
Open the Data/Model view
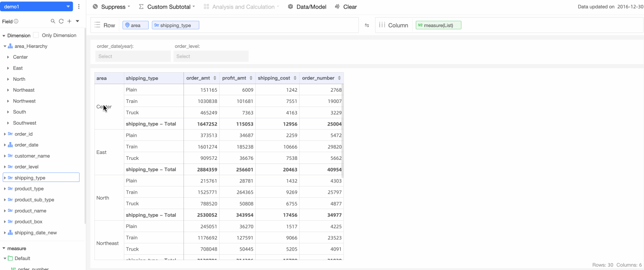pos(307,7)
